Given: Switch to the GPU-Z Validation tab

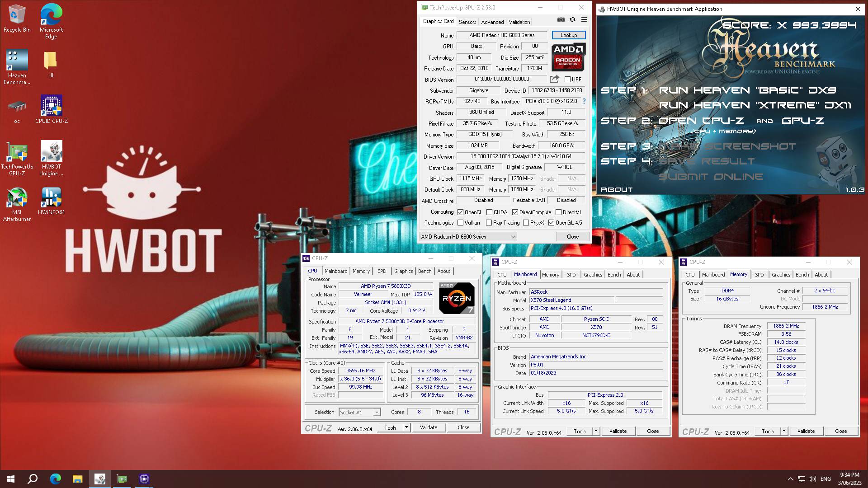Looking at the screenshot, I should pyautogui.click(x=519, y=22).
